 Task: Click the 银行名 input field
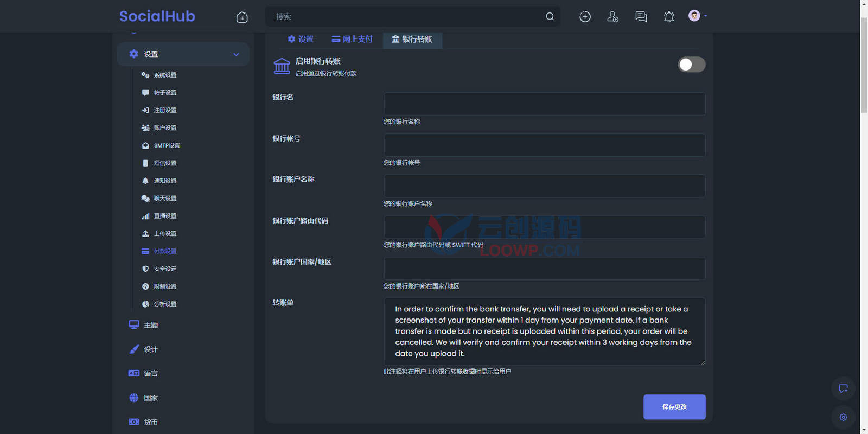click(545, 104)
